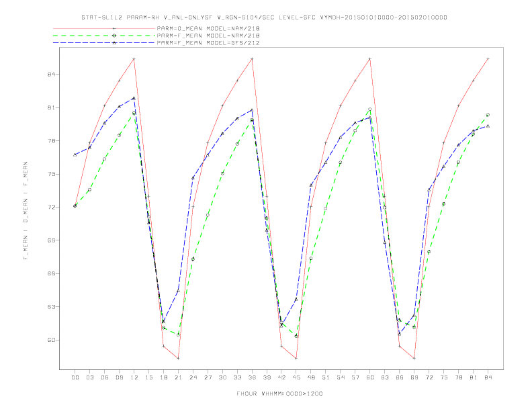Click y-axis tick label 81

point(52,107)
